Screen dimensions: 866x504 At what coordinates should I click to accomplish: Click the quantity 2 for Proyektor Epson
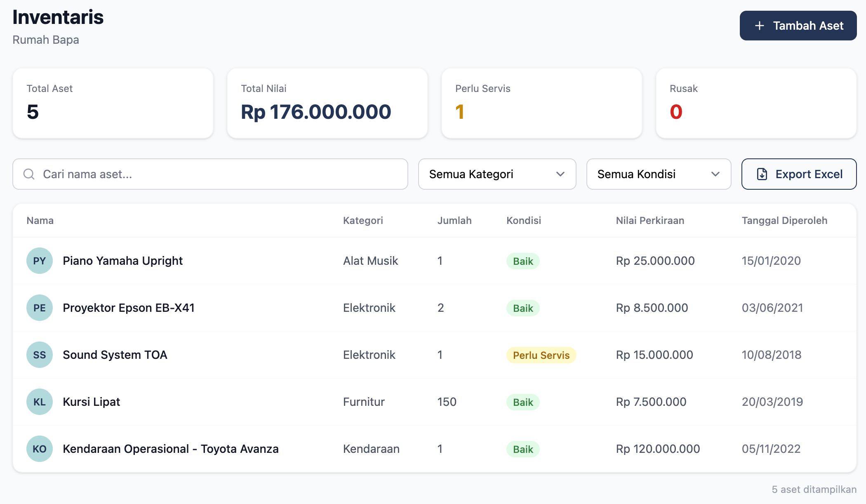coord(440,308)
